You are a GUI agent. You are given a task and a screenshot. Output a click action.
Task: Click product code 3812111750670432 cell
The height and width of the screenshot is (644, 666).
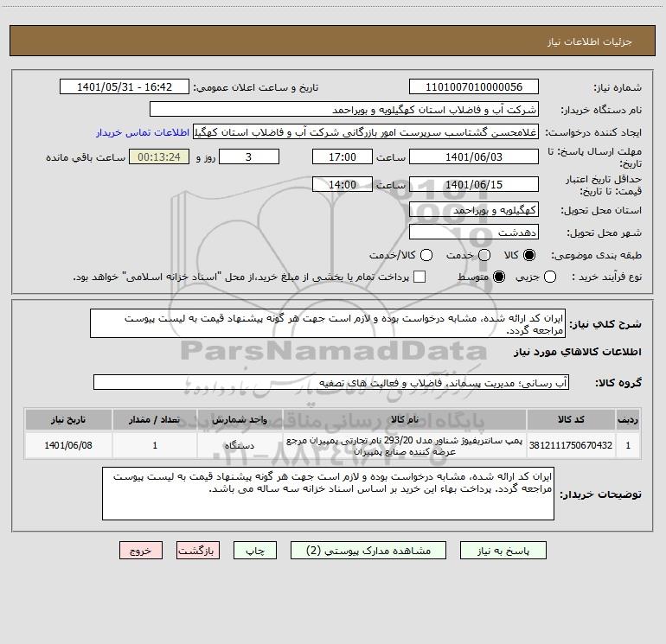pos(571,445)
